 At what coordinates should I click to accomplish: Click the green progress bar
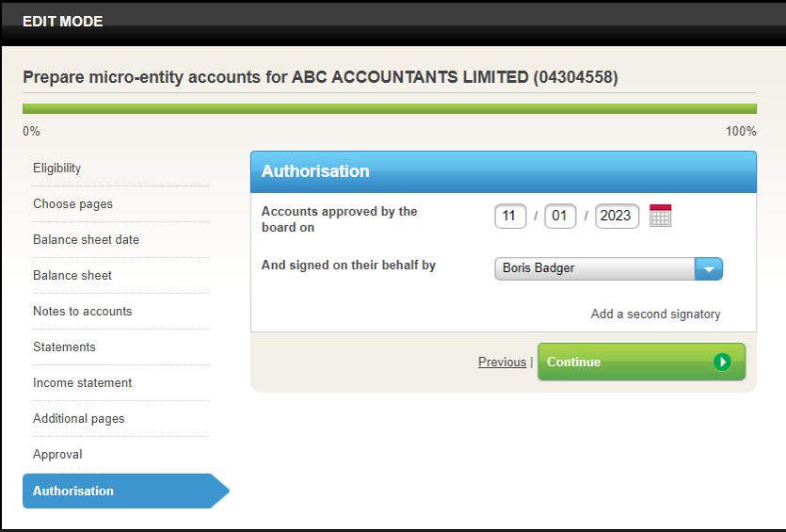click(390, 108)
